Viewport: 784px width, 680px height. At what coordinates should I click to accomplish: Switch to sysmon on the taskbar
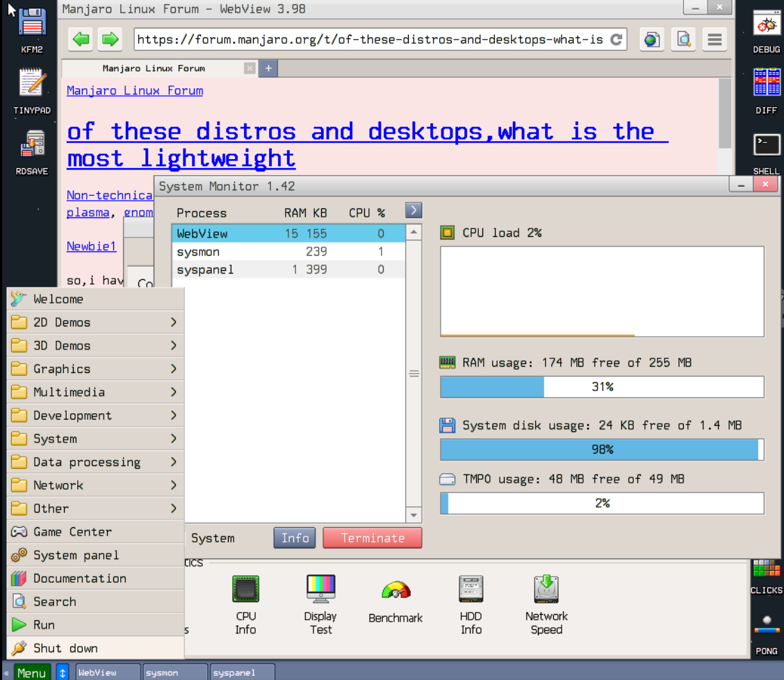point(175,672)
